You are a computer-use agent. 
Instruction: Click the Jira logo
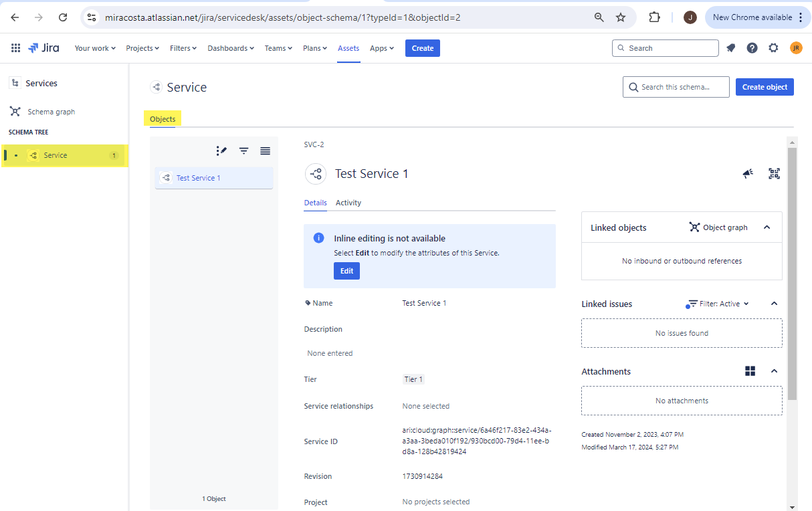coord(43,48)
